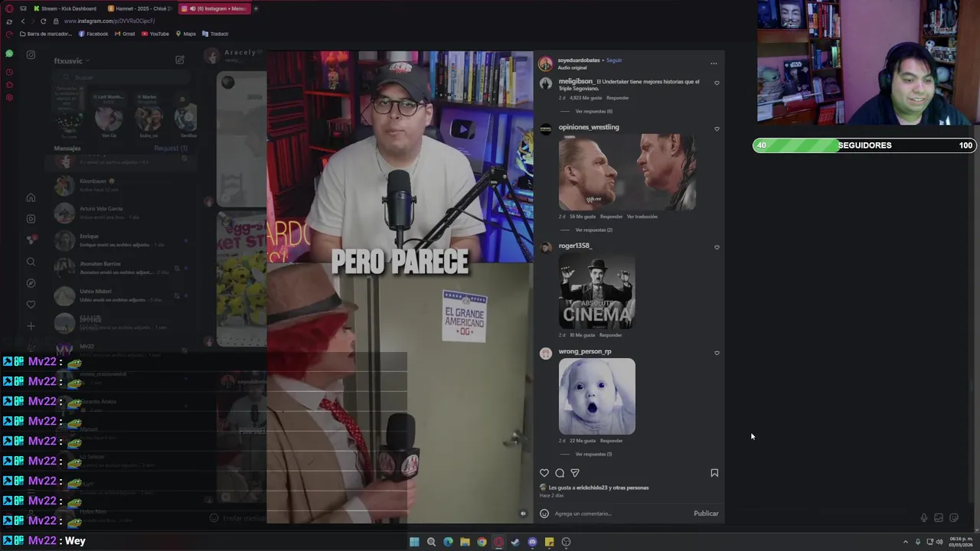Switch to Stream - Kick Dashboard tab
This screenshot has width=980, height=551.
[x=64, y=8]
